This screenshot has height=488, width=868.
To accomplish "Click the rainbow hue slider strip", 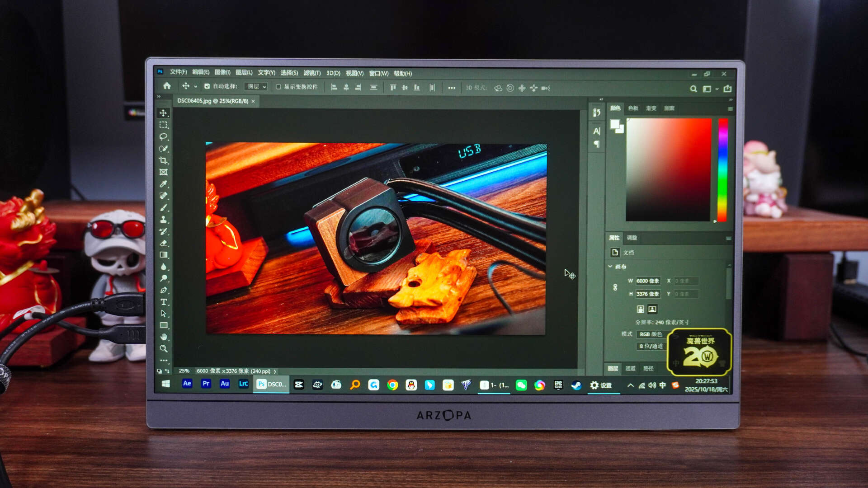I will point(722,169).
